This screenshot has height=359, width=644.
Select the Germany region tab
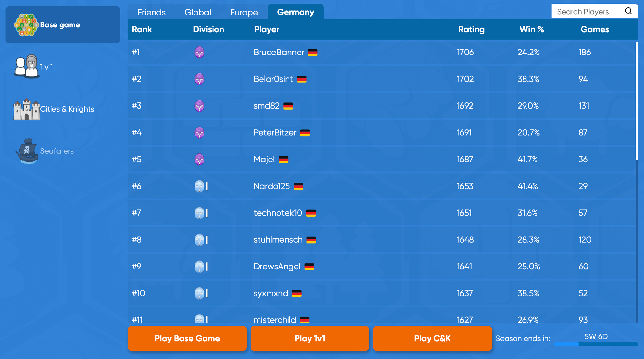pyautogui.click(x=296, y=12)
